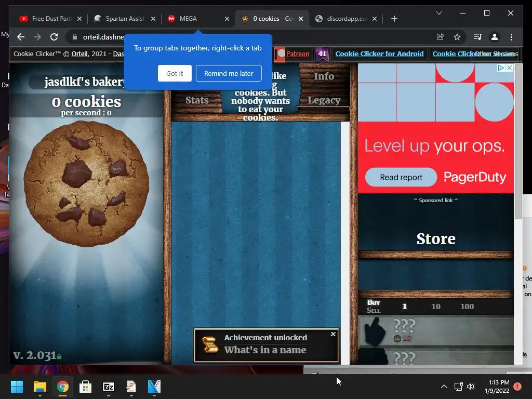Image resolution: width=532 pixels, height=399 pixels.
Task: View site security lock information
Action: (x=75, y=37)
